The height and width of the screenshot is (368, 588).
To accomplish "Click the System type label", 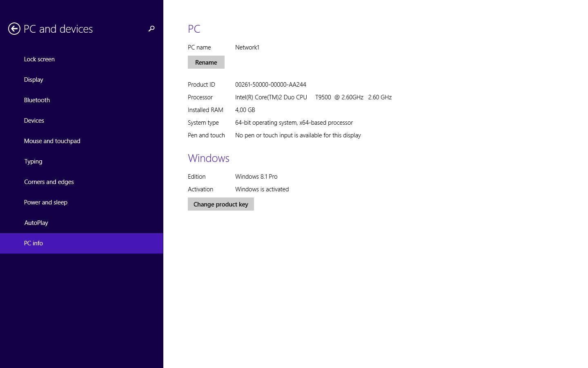I will pyautogui.click(x=203, y=123).
